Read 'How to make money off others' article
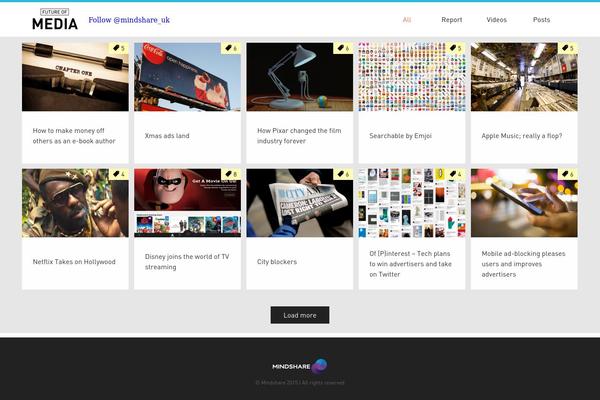 (x=74, y=136)
